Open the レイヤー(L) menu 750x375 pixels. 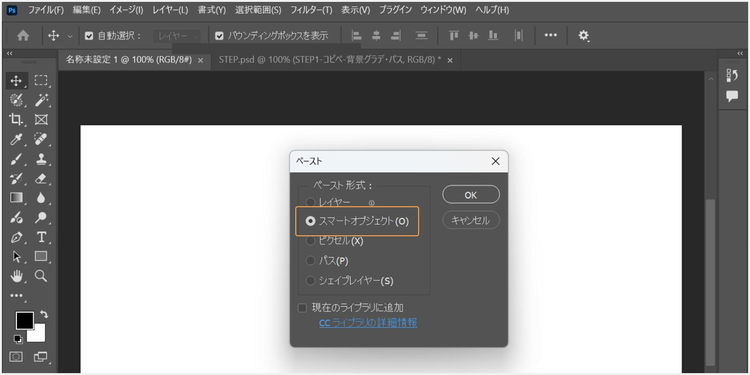(170, 10)
